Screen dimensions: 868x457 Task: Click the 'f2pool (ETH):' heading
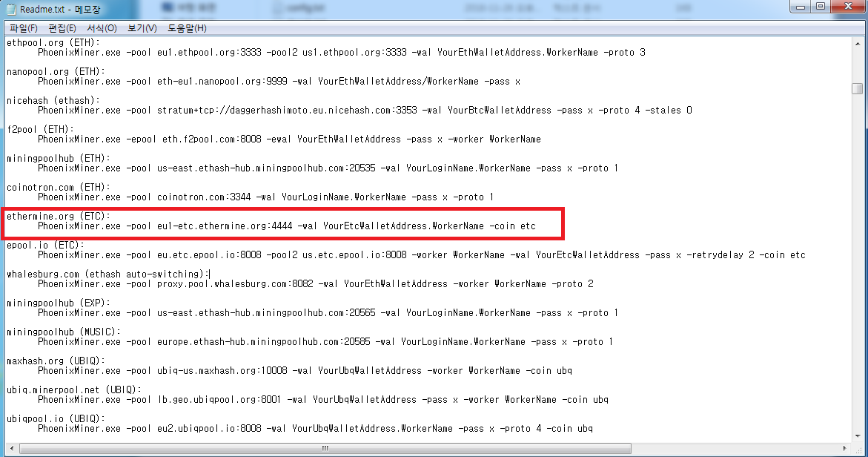(41, 129)
